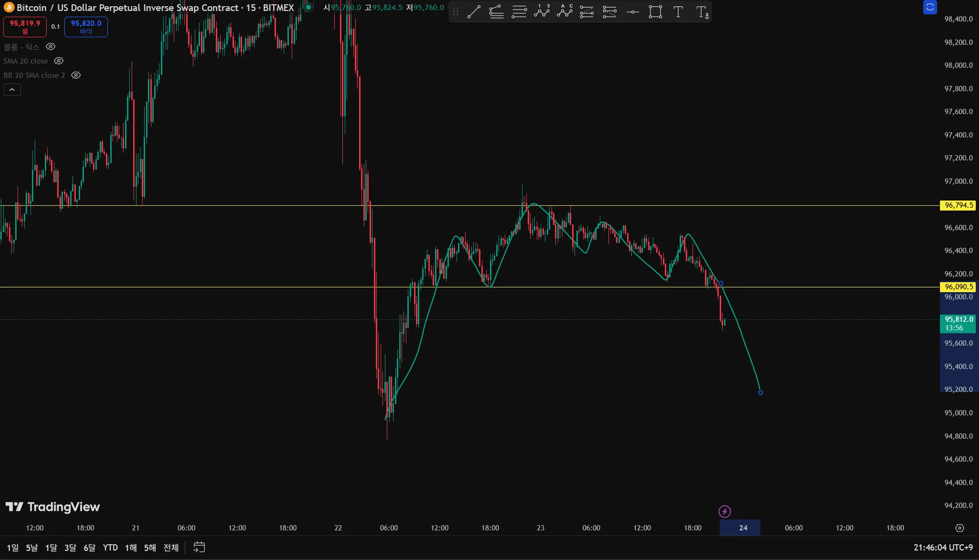979x560 pixels.
Task: Click the blue 95,820.0 buy button
Action: coord(86,27)
